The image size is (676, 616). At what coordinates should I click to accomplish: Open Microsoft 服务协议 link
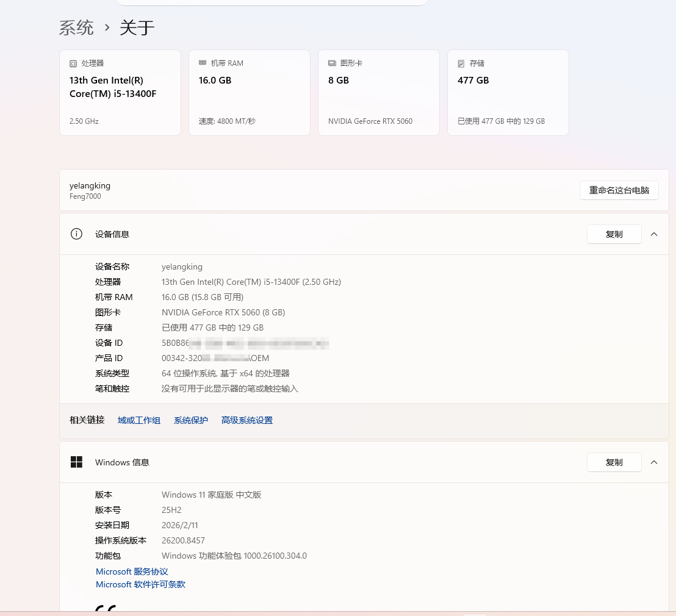click(132, 571)
